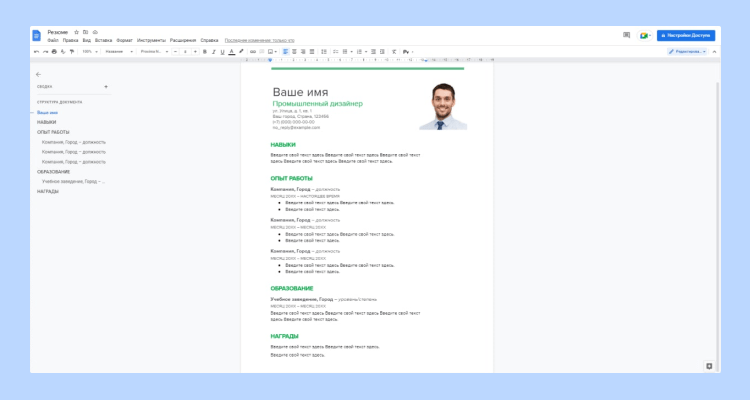Click the move-to-folder icon next to title
Viewport: 750px width, 400px height.
point(85,32)
